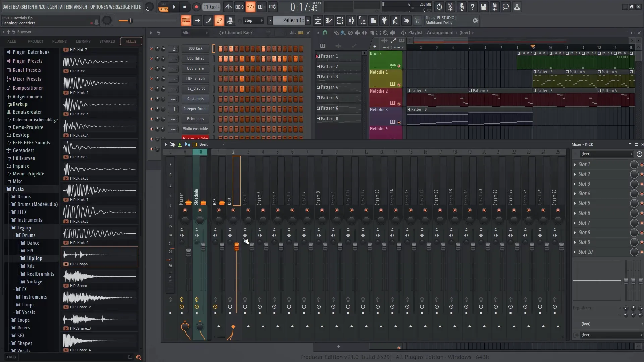Toggle mute LED on Insert 3 track
Screen dimensions: 644x362
(x=248, y=210)
